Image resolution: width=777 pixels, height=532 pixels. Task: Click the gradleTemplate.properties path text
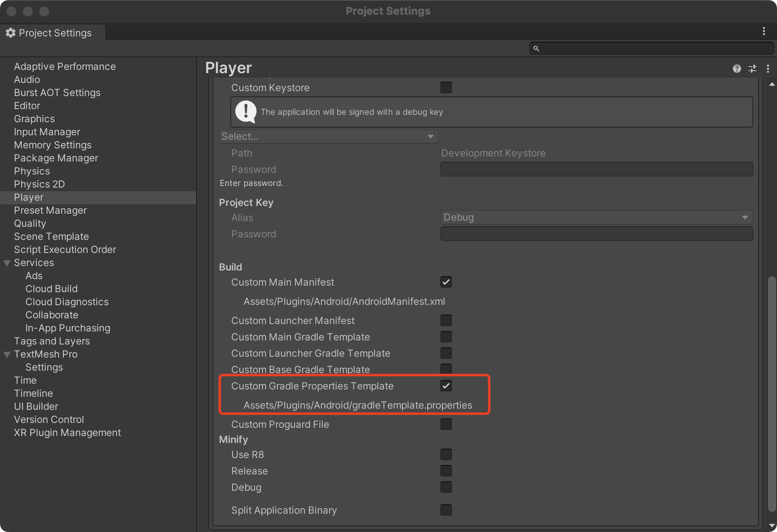(358, 405)
